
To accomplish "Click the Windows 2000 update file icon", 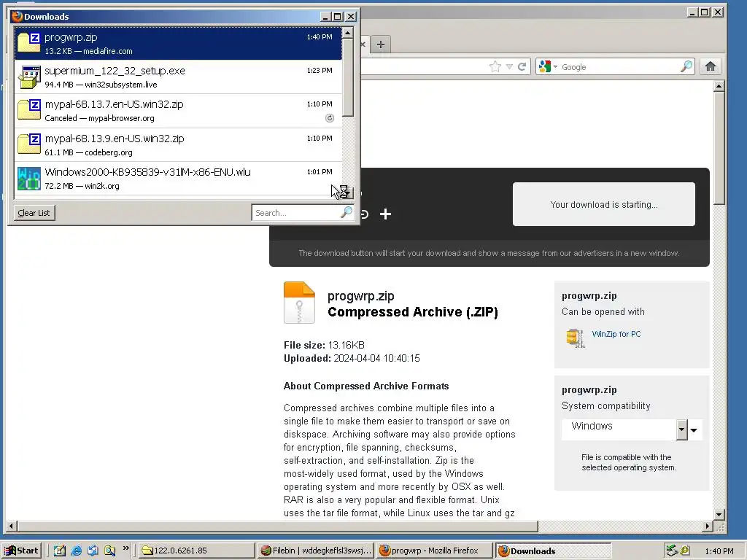I will click(29, 178).
